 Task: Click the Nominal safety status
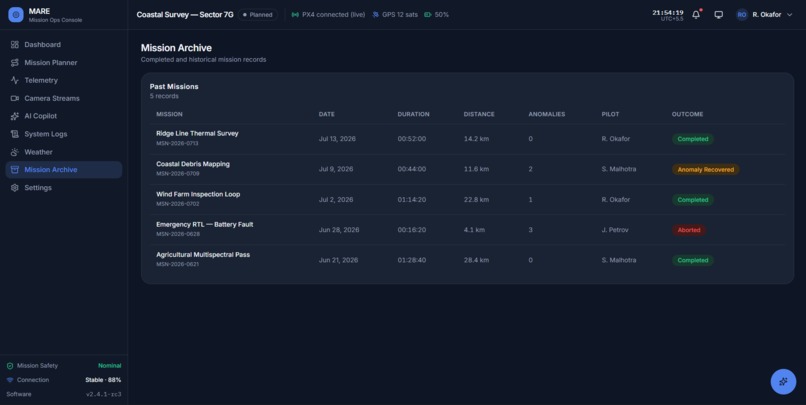click(x=109, y=366)
